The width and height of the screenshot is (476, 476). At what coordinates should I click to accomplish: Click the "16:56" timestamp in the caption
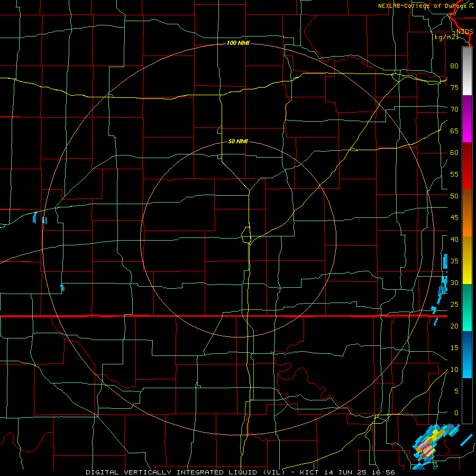coord(384,472)
